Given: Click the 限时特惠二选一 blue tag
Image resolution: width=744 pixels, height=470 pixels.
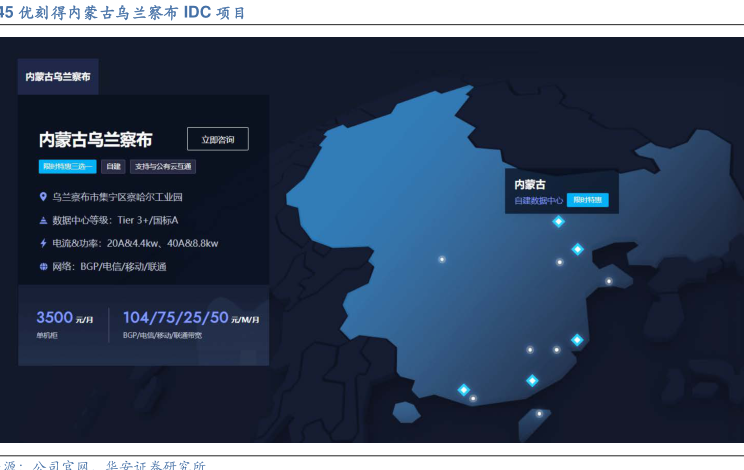Looking at the screenshot, I should (67, 166).
